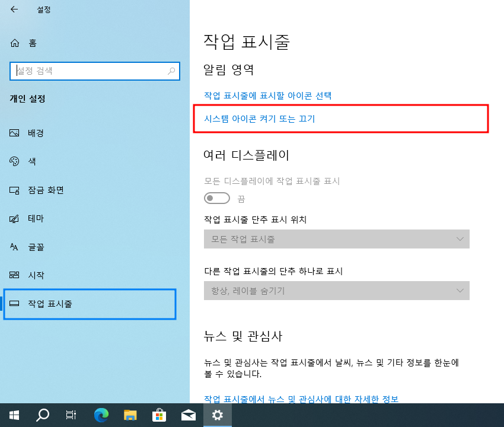Click the 뉴스 및 관심사 heading
The width and height of the screenshot is (504, 427).
[x=243, y=336]
